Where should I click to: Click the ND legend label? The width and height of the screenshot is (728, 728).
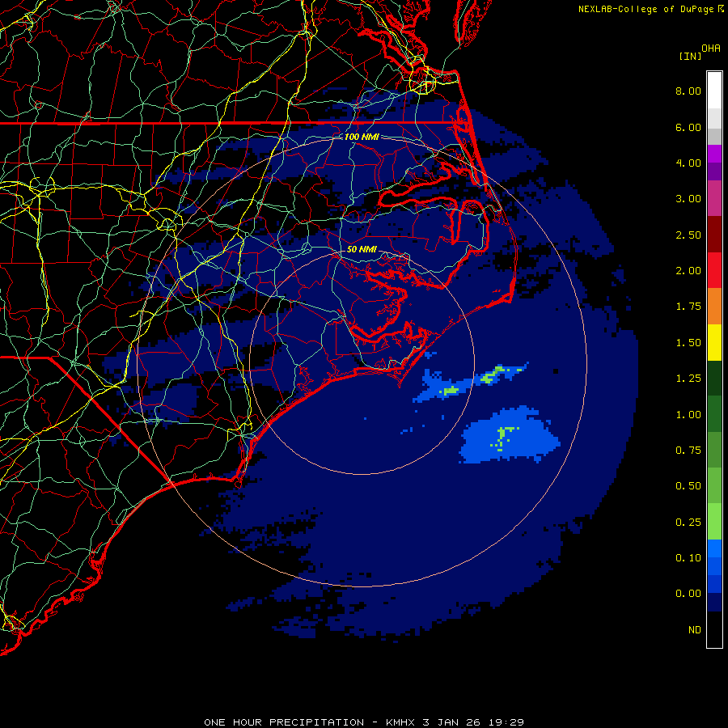695,630
